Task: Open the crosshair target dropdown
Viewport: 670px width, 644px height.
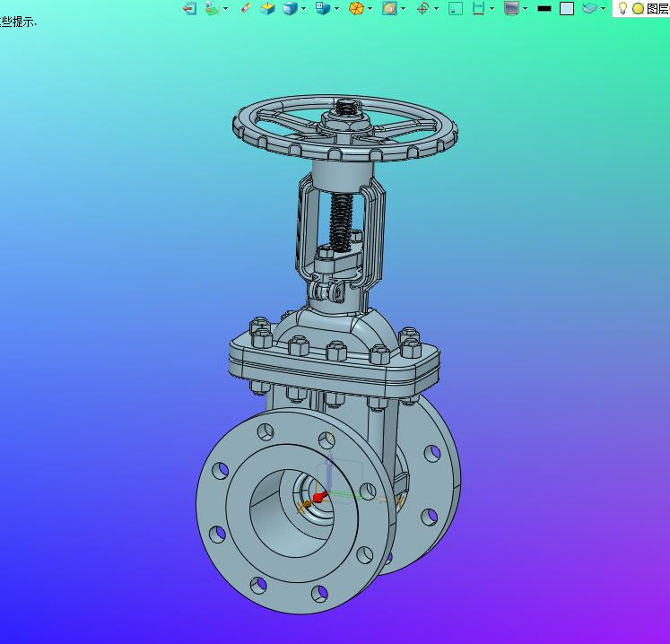Action: tap(436, 9)
